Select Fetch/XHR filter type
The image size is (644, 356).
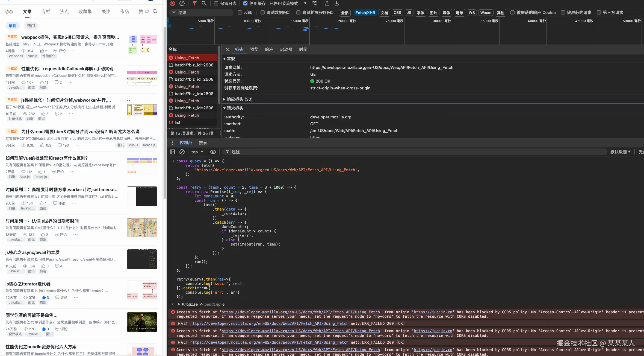[365, 13]
